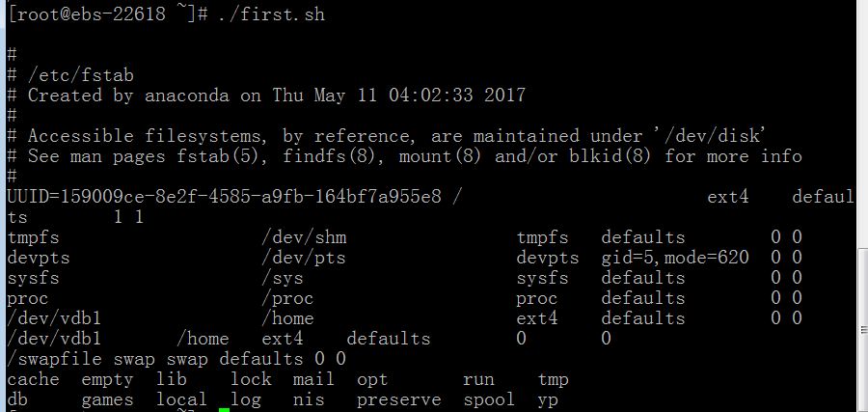This screenshot has height=412, width=868.
Task: Click the 'mail' directory name
Action: point(313,380)
